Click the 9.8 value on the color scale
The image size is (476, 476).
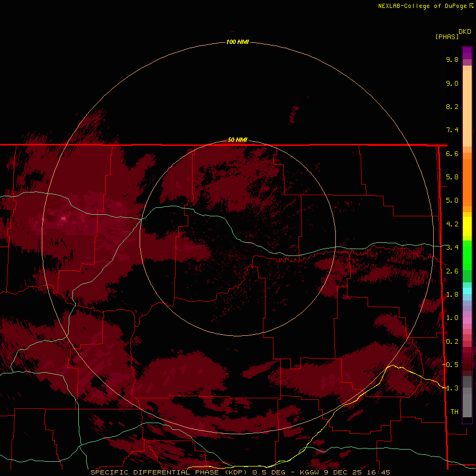[x=452, y=59]
